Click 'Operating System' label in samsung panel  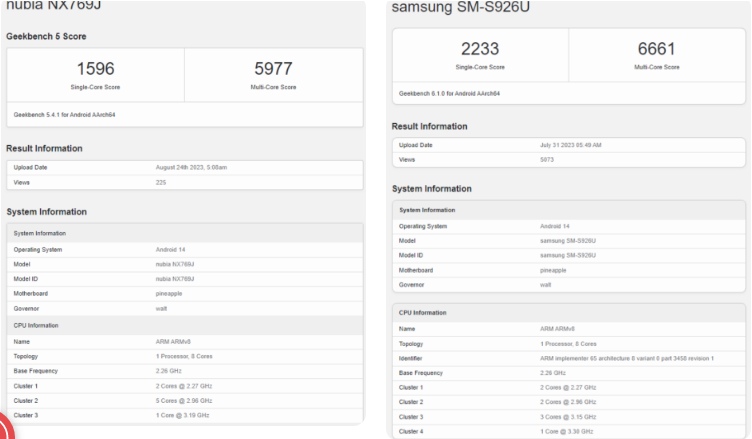click(423, 226)
